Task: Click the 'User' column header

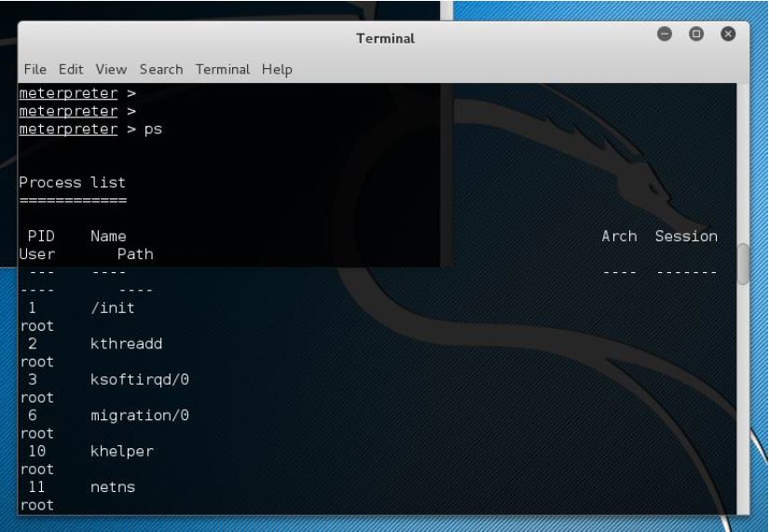Action: pos(36,254)
